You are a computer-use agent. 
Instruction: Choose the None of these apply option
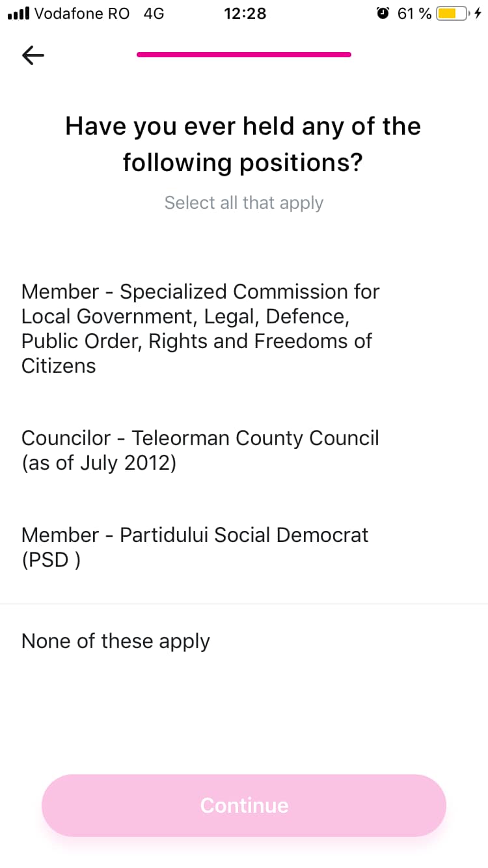point(116,641)
